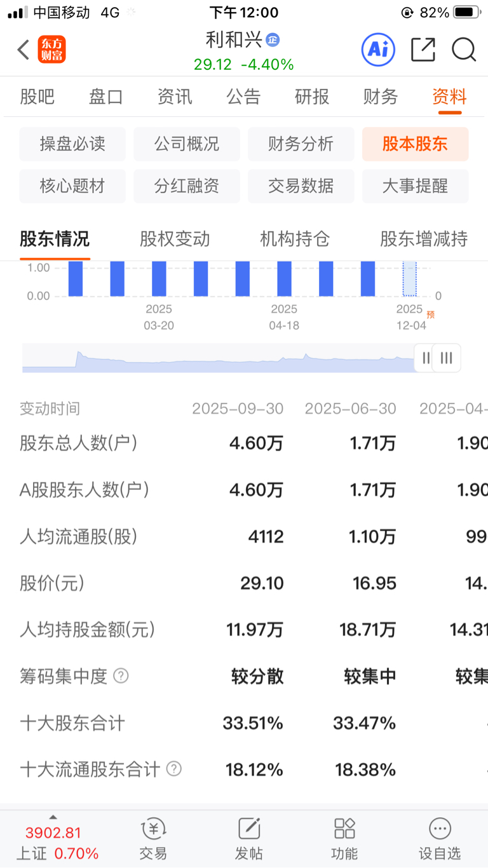Screen dimensions: 488x868
Task: Tap the right handle of chart range slider
Action: click(447, 358)
